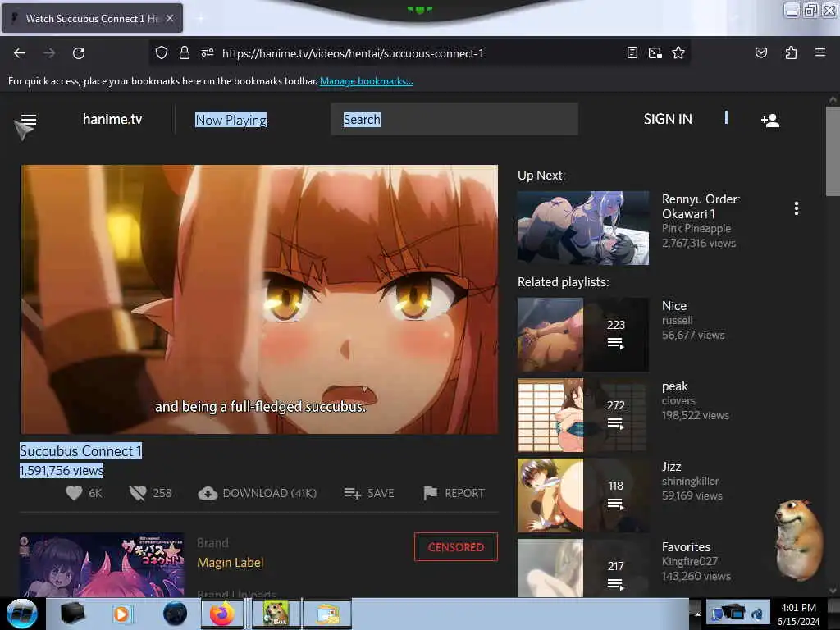Click the 1,591,756 views text
Screen dimensions: 840x630
62,470
